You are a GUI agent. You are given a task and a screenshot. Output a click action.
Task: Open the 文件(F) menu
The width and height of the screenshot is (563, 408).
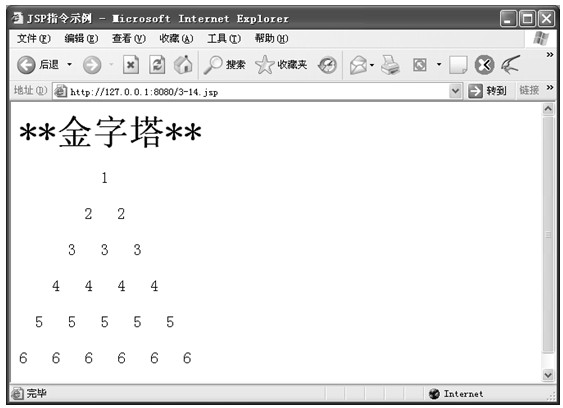click(34, 38)
